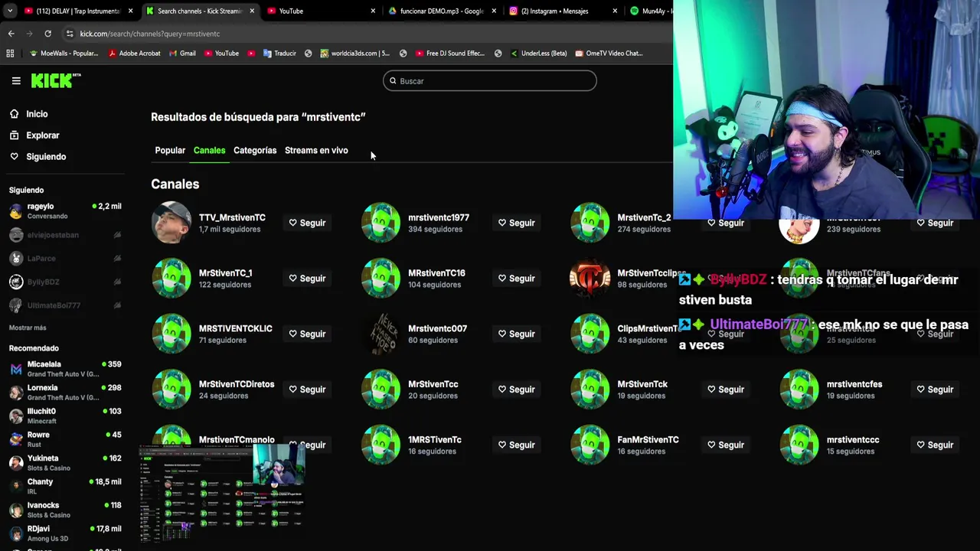Open the browser apps grid icon

click(10, 54)
